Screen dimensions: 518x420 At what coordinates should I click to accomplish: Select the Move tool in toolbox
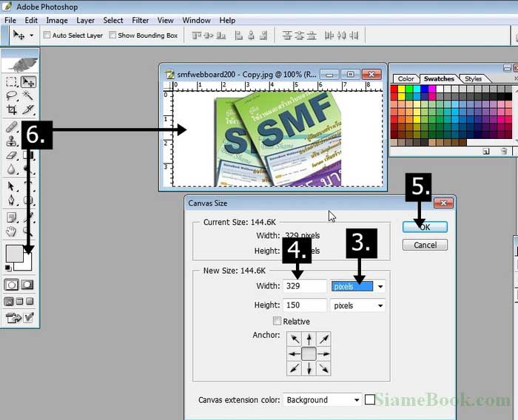28,82
